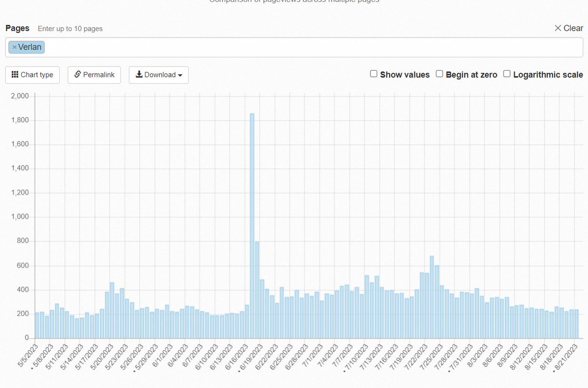Select the 7/23/2023 peak bar
588x388 pixels.
click(x=432, y=297)
